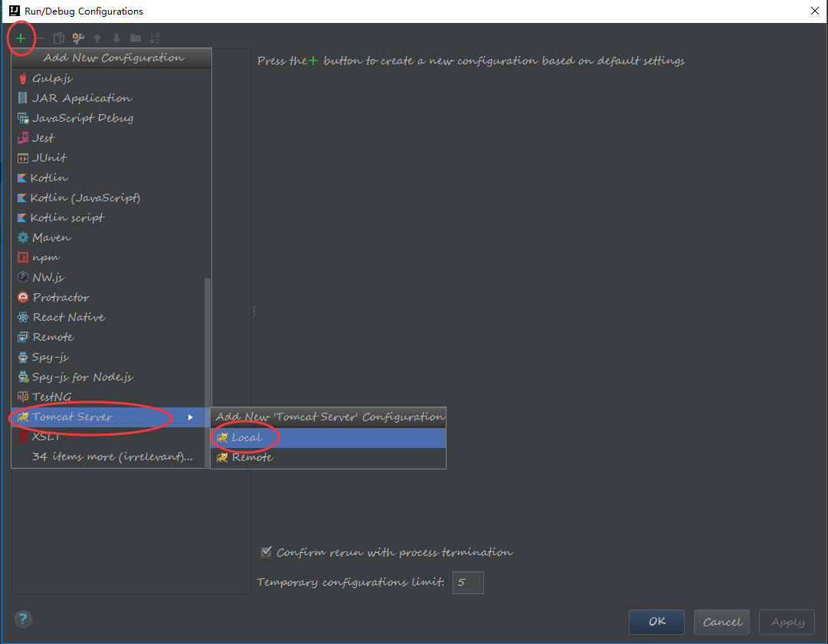Screen dimensions: 828x644
Task: Click the panel splitter drag handle
Action: click(254, 312)
